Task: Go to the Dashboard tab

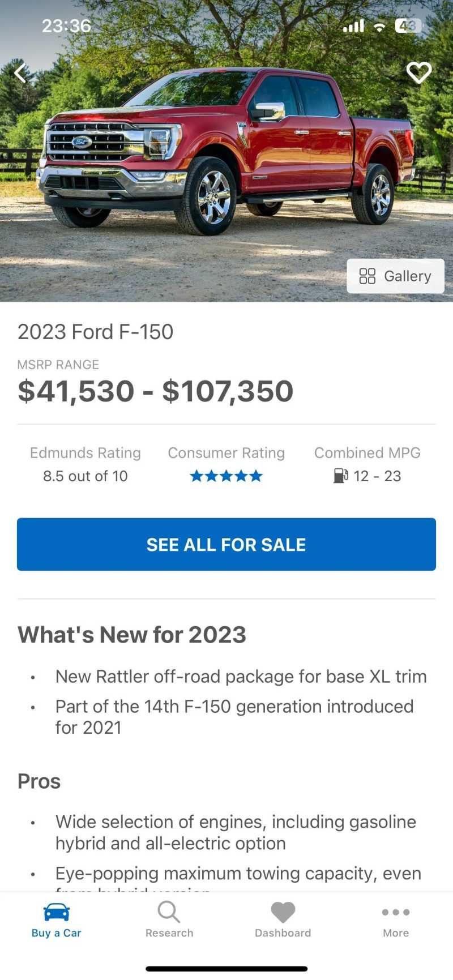Action: click(x=283, y=920)
